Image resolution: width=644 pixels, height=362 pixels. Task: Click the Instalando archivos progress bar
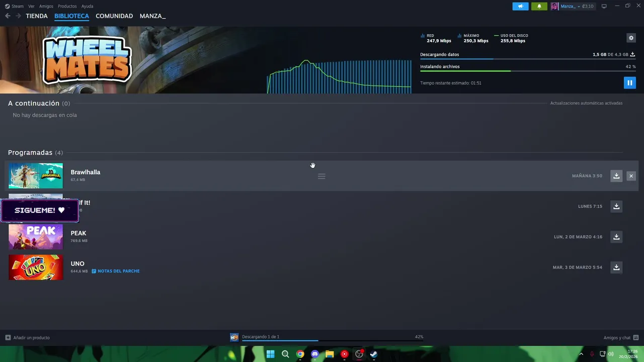click(528, 71)
